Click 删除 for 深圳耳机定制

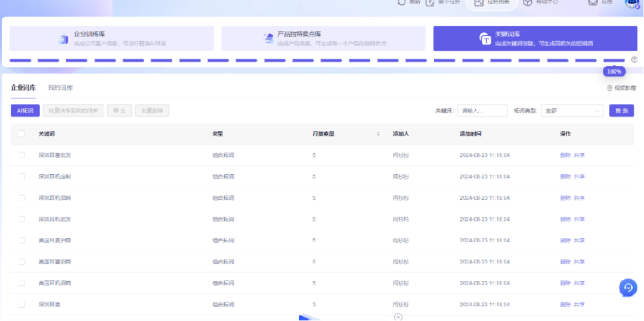tap(565, 177)
